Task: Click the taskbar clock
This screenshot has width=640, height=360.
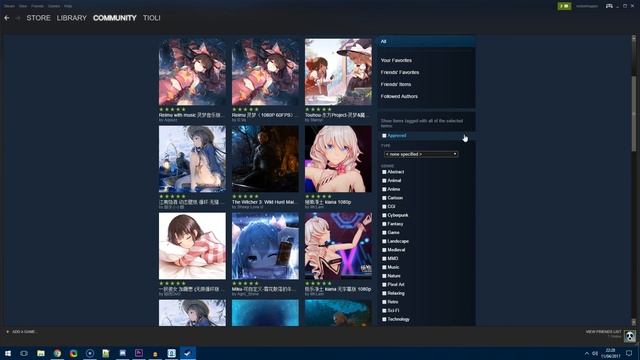Action: click(611, 353)
